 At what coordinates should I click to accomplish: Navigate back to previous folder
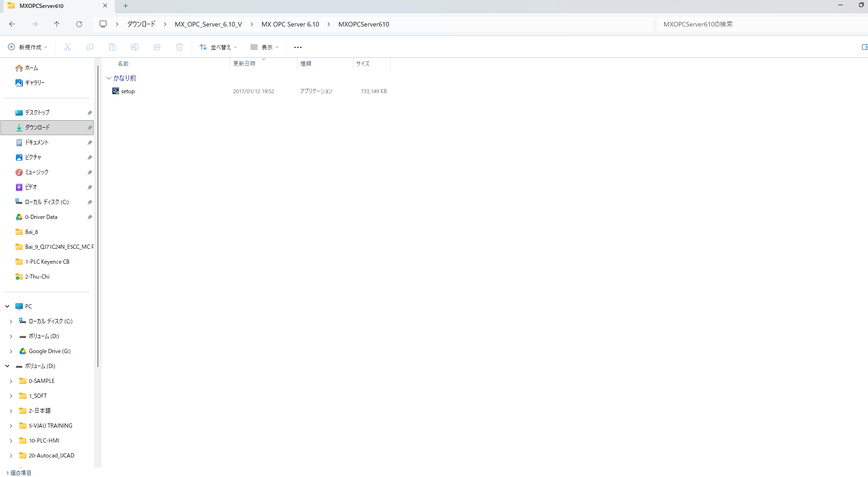click(x=12, y=24)
